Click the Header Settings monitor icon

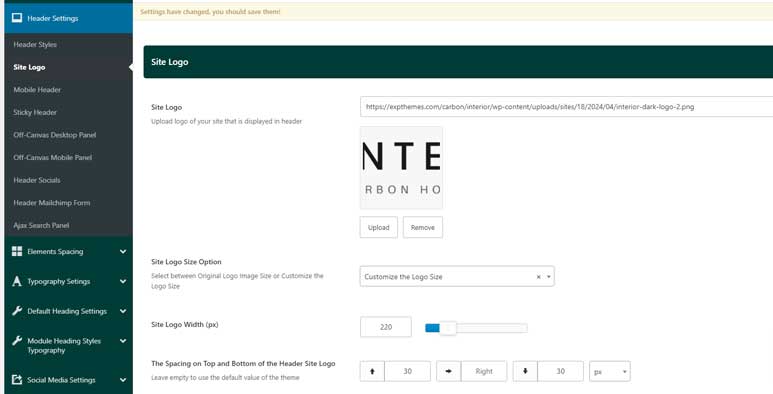[17, 18]
